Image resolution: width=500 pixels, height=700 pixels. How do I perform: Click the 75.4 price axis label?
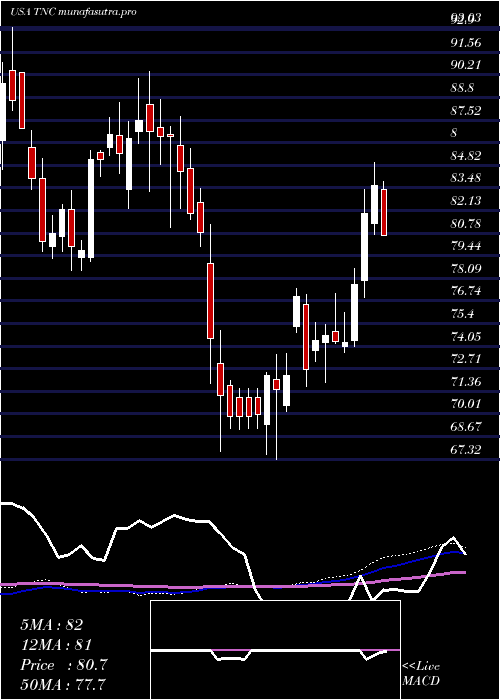pyautogui.click(x=462, y=313)
